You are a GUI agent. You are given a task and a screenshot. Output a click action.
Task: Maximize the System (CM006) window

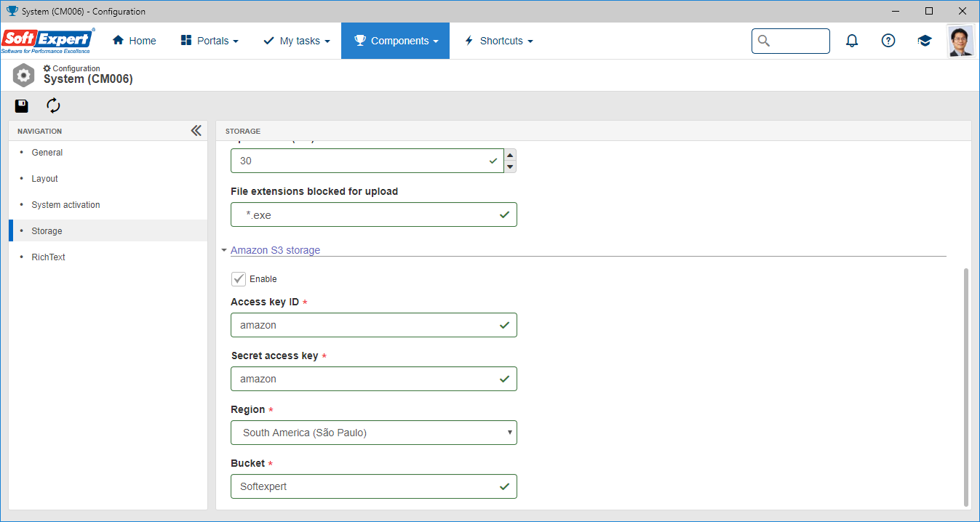pyautogui.click(x=929, y=11)
